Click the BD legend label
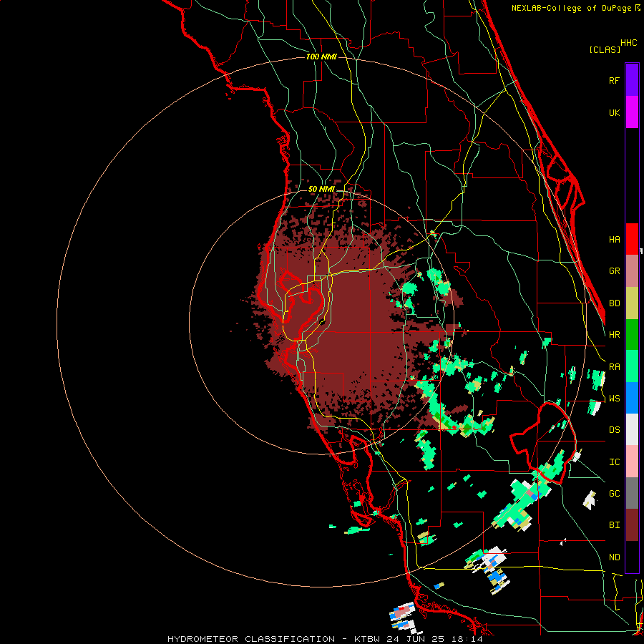Viewport: 644px width, 644px height. click(614, 303)
